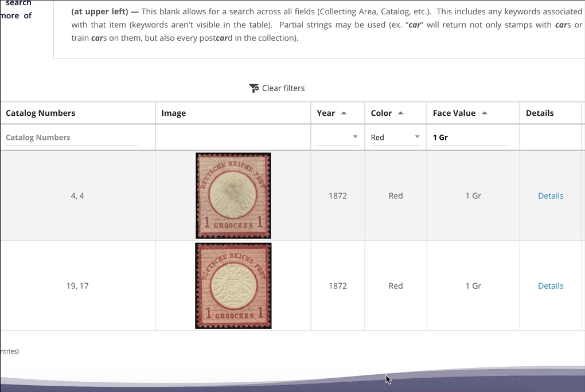Click year 1872 in the 4, 4 row
Screen dimensions: 585x392
(x=338, y=196)
